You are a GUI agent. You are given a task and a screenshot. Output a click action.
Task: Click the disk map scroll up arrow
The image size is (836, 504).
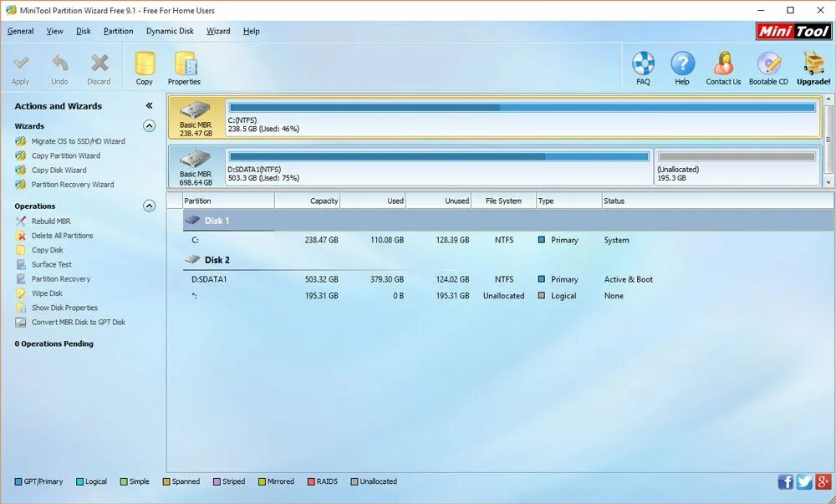click(829, 99)
